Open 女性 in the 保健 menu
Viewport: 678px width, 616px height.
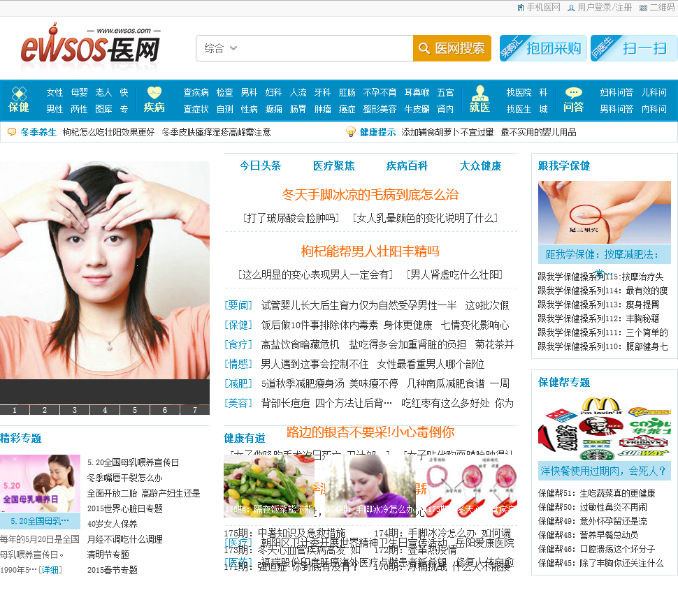(55, 92)
